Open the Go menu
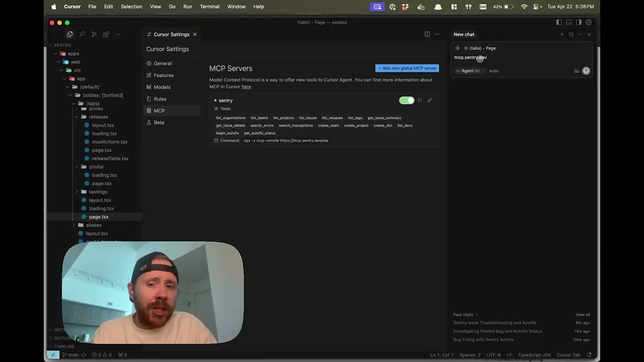 tap(172, 7)
